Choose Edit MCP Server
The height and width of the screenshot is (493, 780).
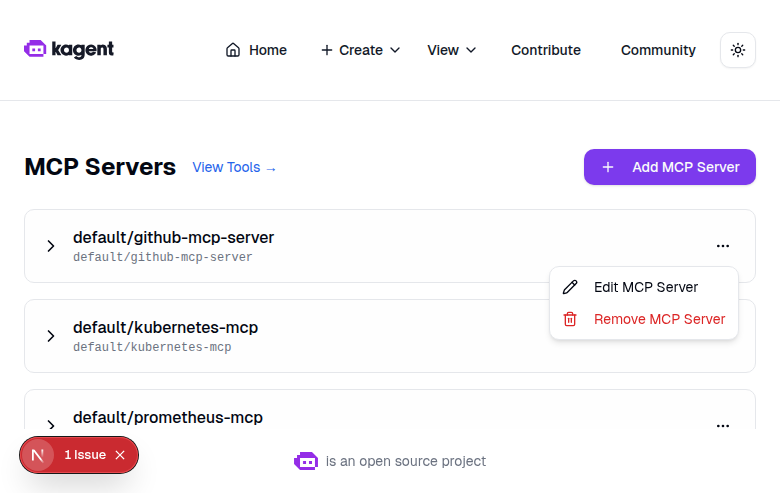[643, 287]
